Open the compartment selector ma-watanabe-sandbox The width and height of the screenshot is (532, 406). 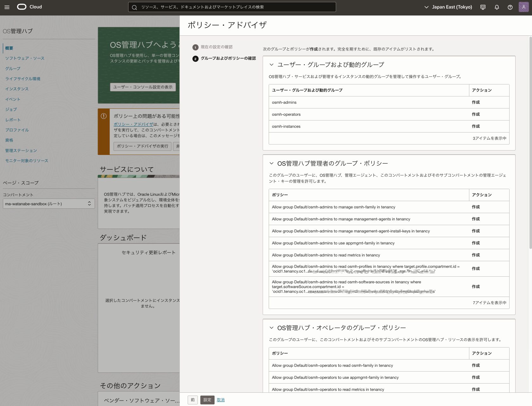(48, 204)
